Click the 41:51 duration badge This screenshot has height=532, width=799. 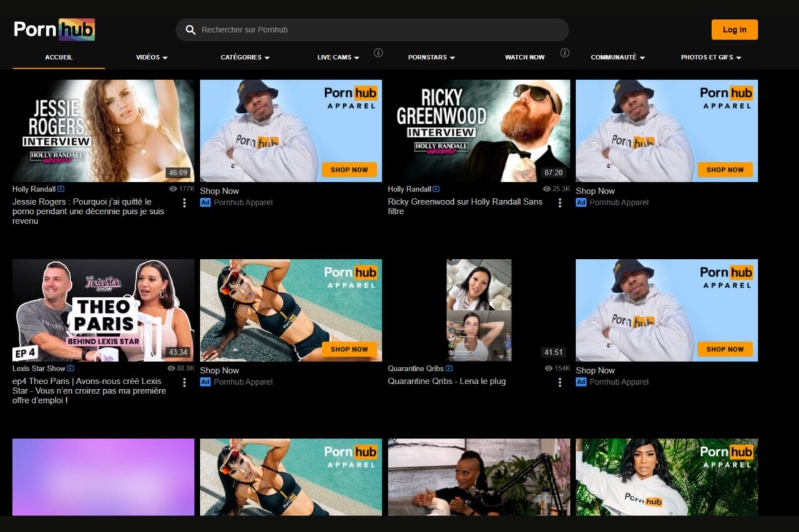click(553, 352)
